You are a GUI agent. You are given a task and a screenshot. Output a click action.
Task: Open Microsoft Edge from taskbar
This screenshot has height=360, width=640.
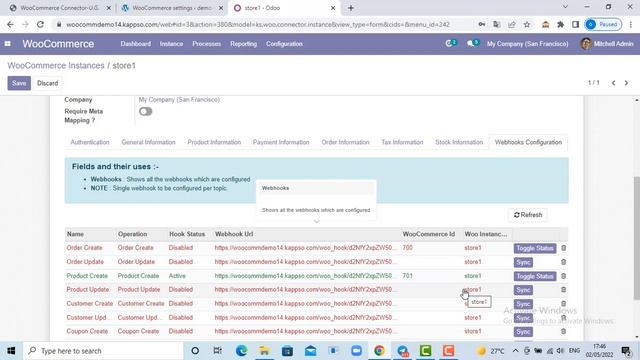tap(241, 351)
